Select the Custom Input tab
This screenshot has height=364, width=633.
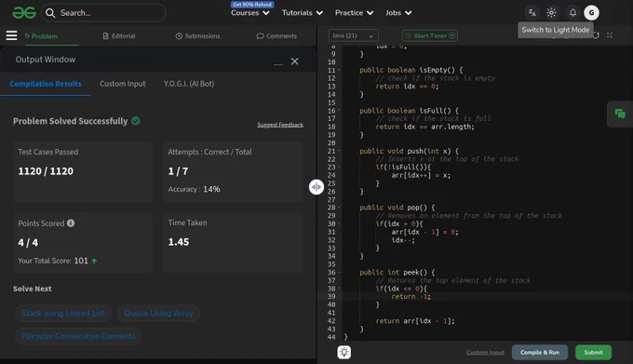pyautogui.click(x=123, y=84)
